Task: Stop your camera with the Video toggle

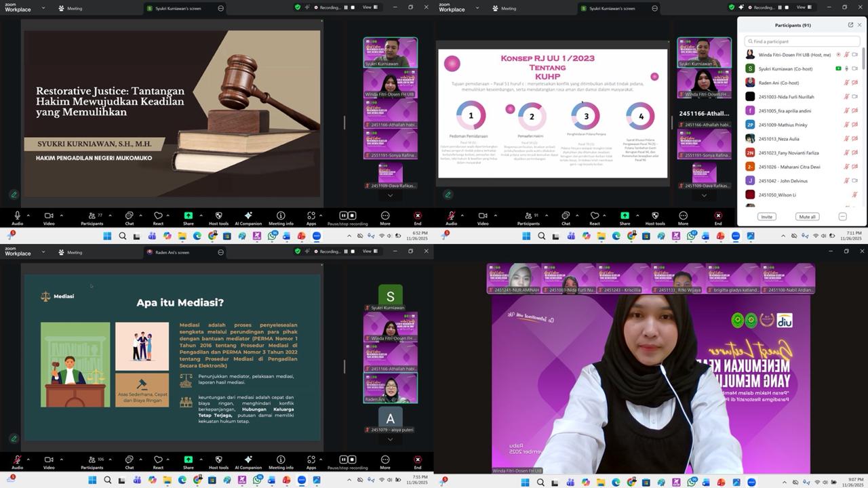Action: click(x=49, y=216)
